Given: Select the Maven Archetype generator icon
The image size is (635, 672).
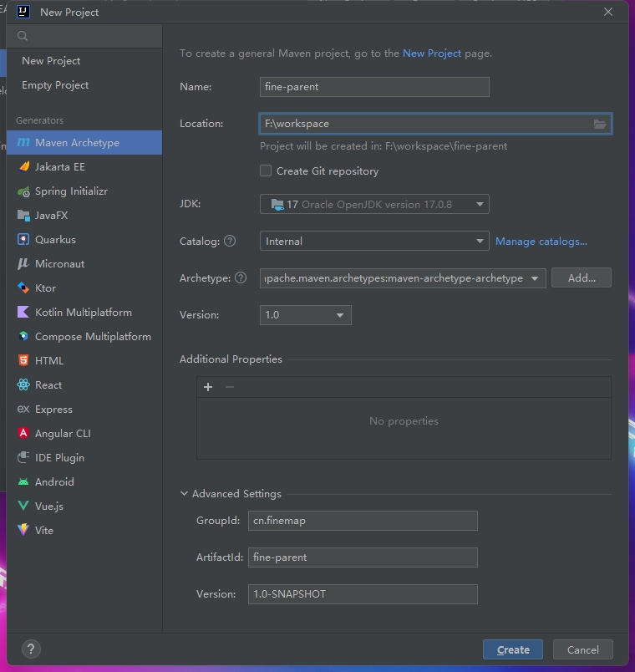Looking at the screenshot, I should [x=23, y=143].
